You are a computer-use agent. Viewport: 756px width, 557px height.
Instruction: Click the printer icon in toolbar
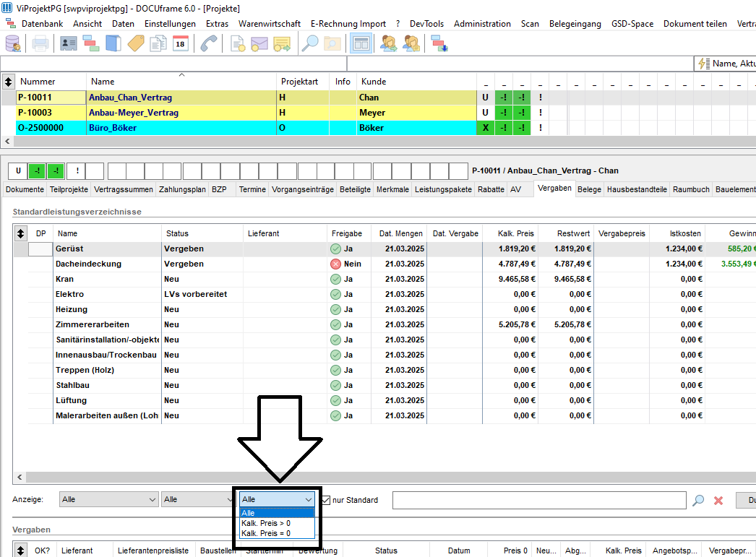click(x=40, y=44)
